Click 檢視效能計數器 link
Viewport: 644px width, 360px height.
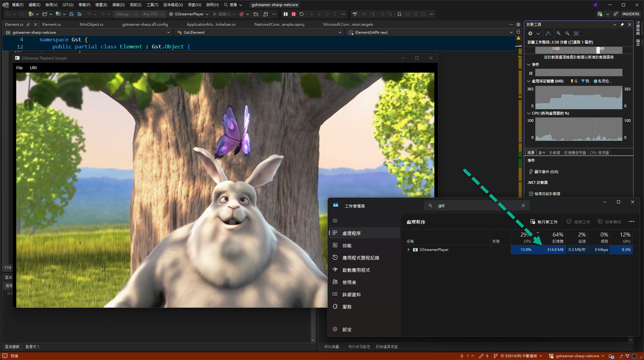[547, 194]
